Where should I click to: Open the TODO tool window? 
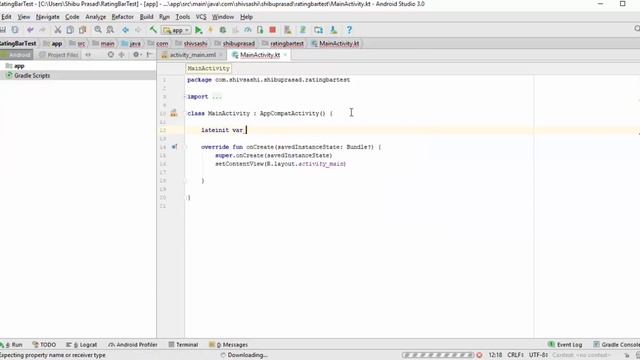point(44,344)
